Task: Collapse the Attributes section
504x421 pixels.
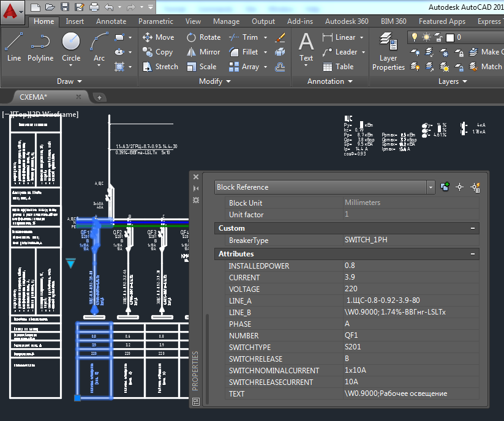Action: (473, 253)
